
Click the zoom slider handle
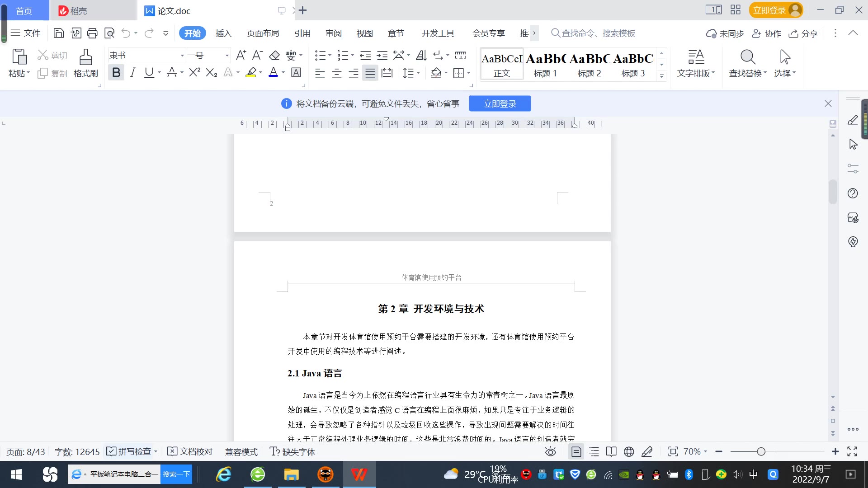pyautogui.click(x=761, y=451)
